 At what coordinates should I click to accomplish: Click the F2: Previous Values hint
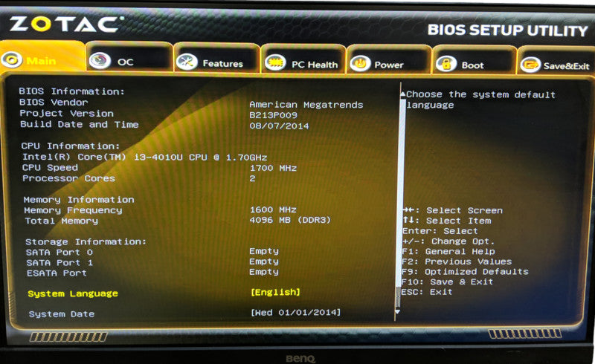(x=457, y=261)
